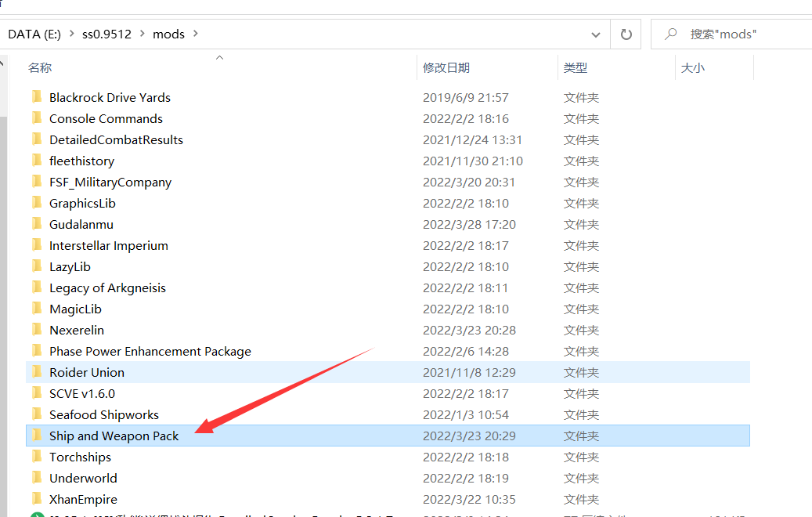Navigate to ss0.9512 in breadcrumb path

coord(107,34)
